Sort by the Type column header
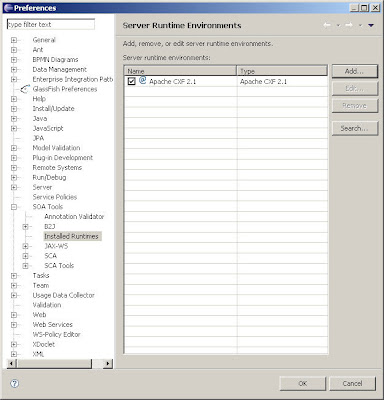This screenshot has width=384, height=400. 282,71
